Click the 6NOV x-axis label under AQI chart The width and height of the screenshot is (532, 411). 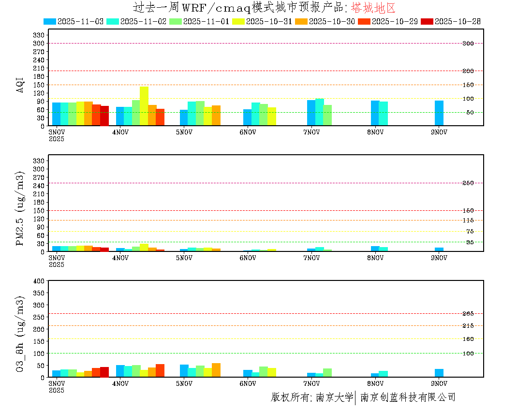point(248,132)
